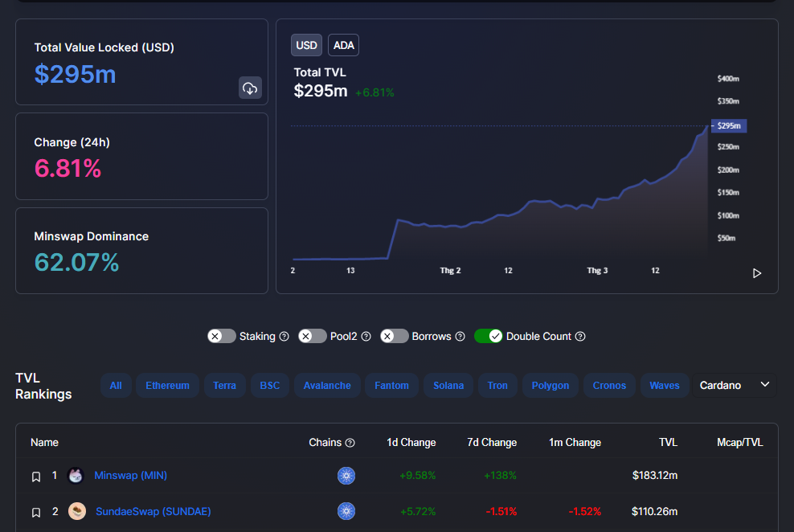
Task: Open Pool2 help question-mark icon
Action: 366,337
